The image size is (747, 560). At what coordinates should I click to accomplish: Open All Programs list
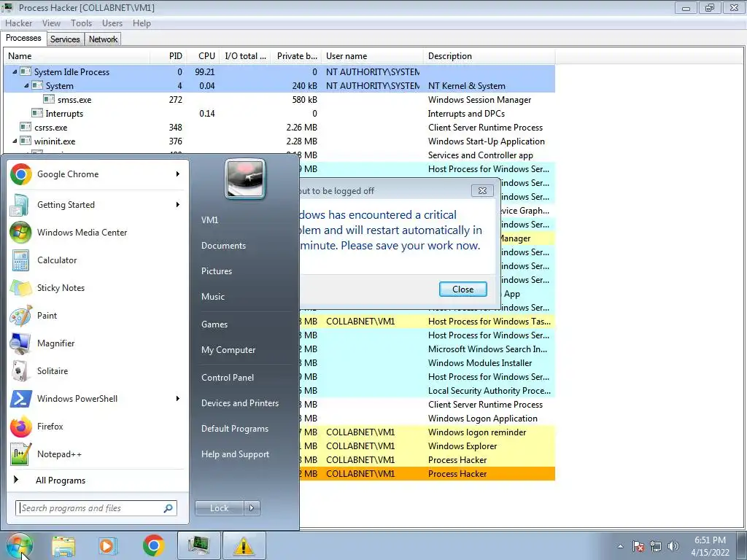[61, 481]
